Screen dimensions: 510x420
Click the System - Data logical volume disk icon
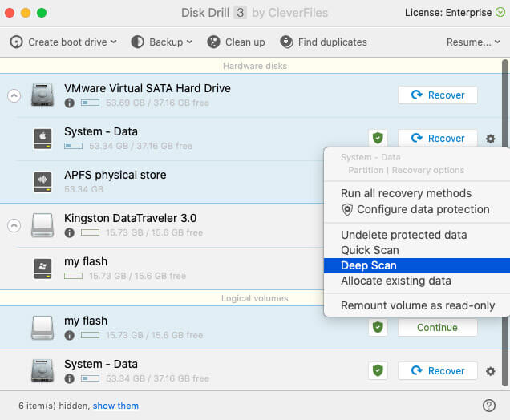[x=42, y=370]
